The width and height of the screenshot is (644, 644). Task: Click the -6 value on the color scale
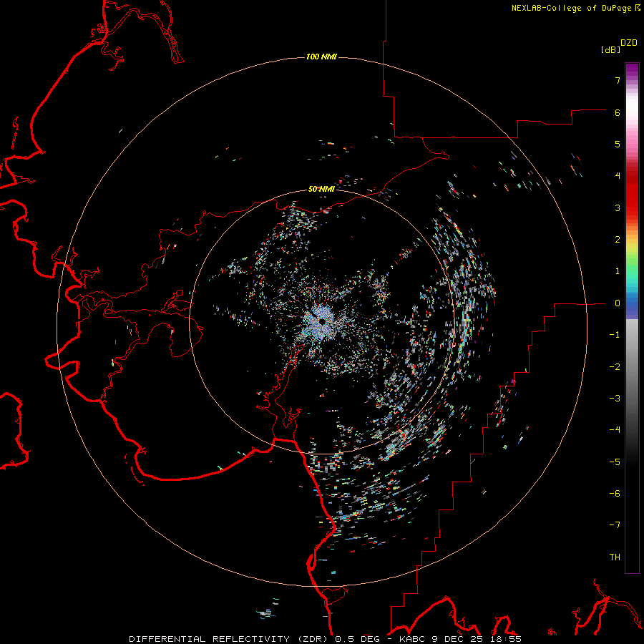coord(615,494)
